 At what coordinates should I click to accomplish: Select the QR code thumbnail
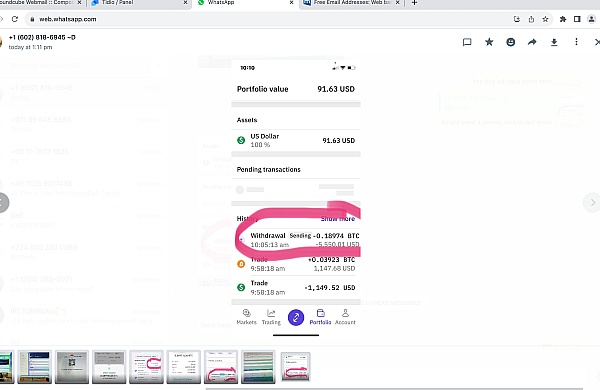pyautogui.click(x=72, y=367)
